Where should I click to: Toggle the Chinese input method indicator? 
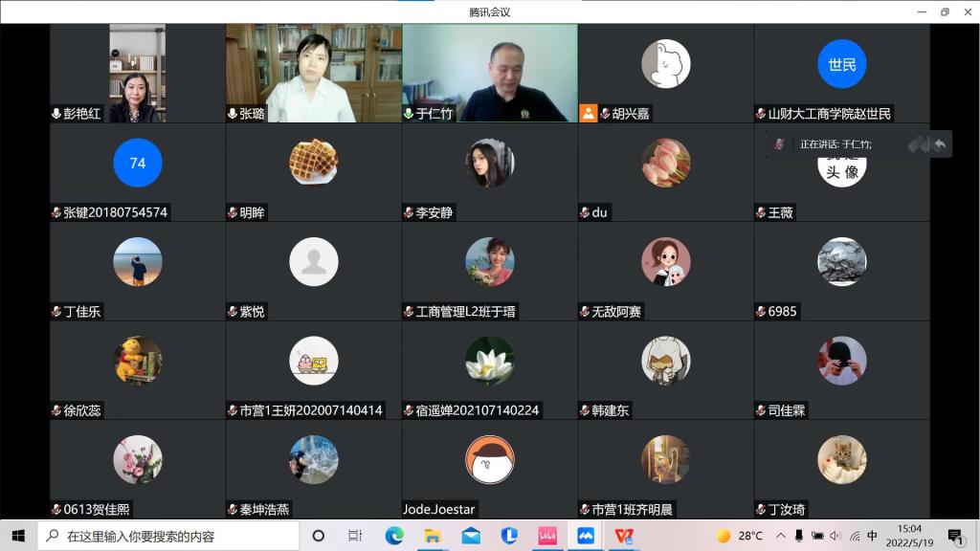(x=872, y=536)
